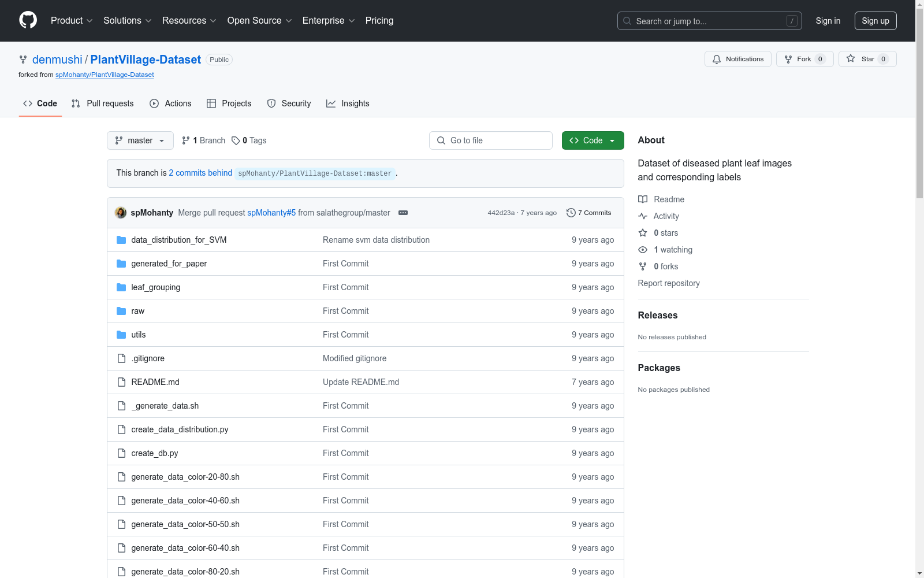The width and height of the screenshot is (924, 578).
Task: Click the history clock icon by Commits
Action: pos(571,213)
